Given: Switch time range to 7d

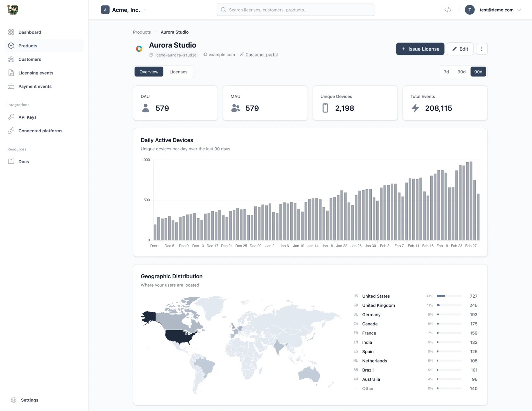Looking at the screenshot, I should coord(446,71).
